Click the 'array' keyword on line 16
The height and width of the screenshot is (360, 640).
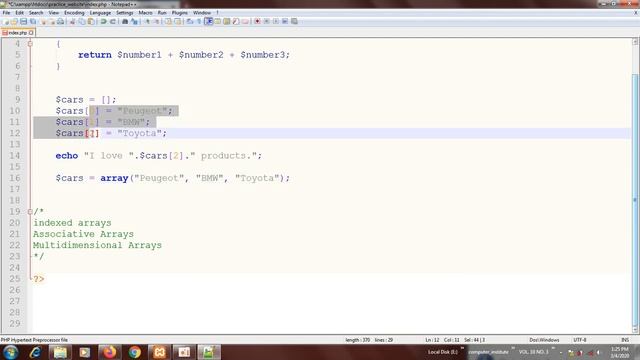114,178
